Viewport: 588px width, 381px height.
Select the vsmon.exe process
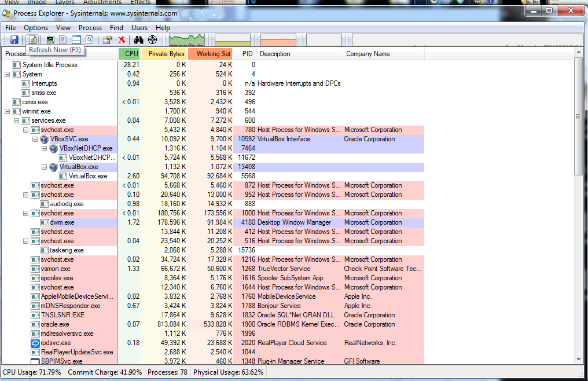pyautogui.click(x=213, y=269)
